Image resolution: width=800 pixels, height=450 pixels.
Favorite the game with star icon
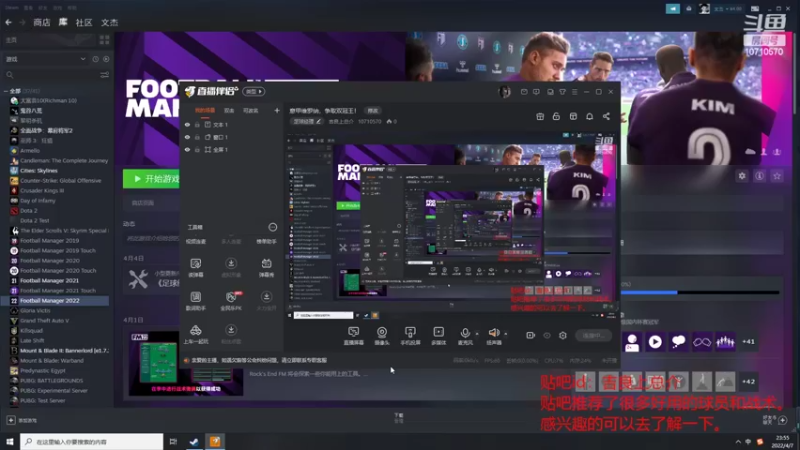pos(777,176)
